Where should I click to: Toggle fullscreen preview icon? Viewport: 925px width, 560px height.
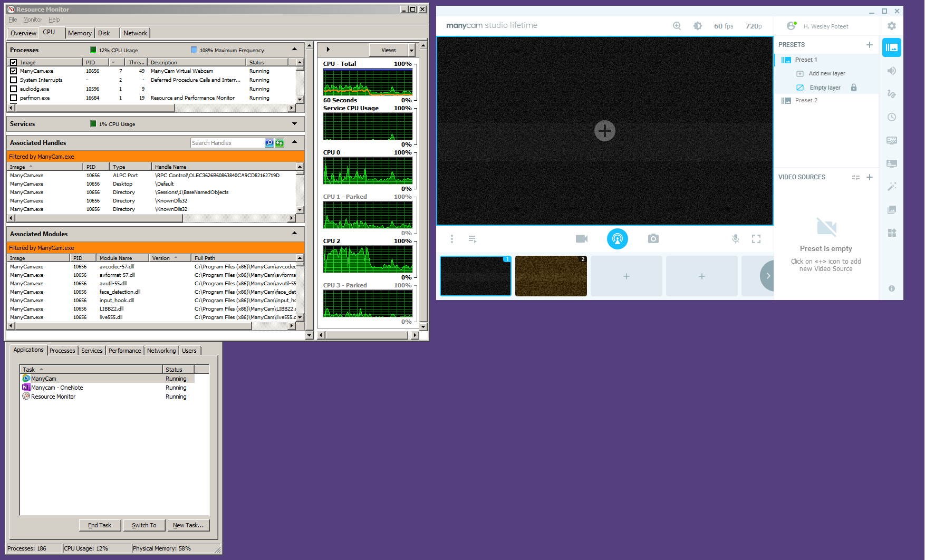click(756, 239)
